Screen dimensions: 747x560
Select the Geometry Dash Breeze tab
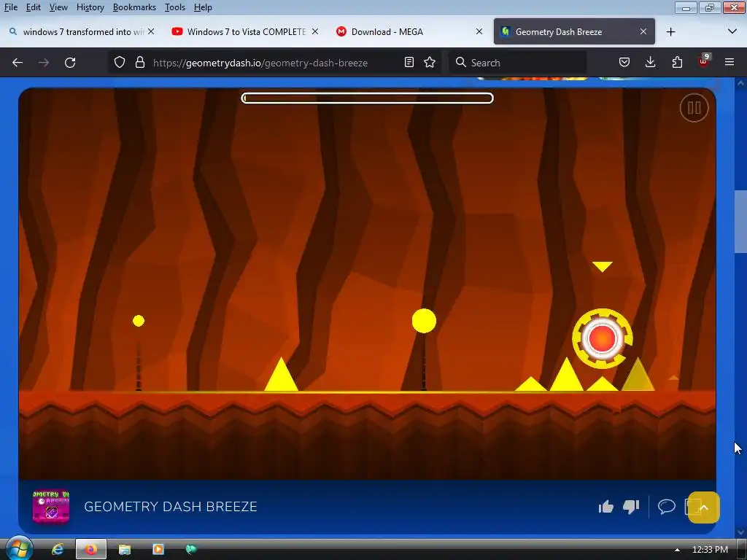(x=574, y=32)
